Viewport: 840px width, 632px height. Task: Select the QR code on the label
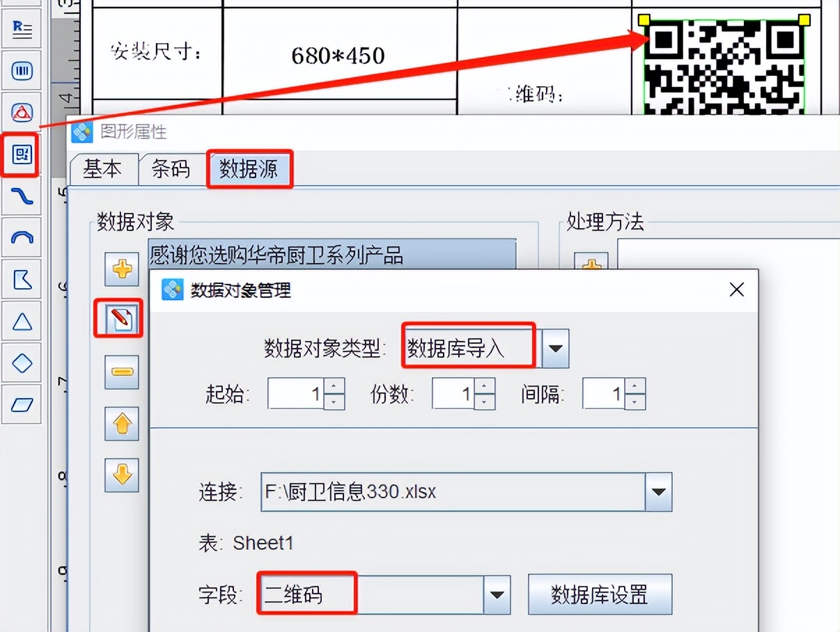click(725, 67)
